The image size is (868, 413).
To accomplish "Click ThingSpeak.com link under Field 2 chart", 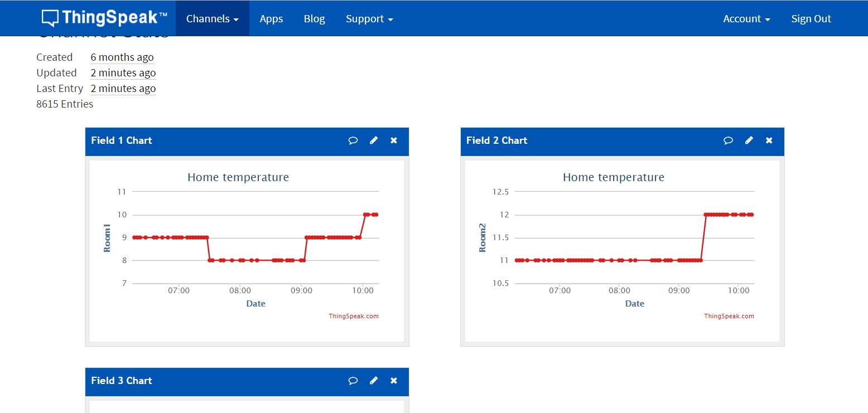I will (729, 316).
